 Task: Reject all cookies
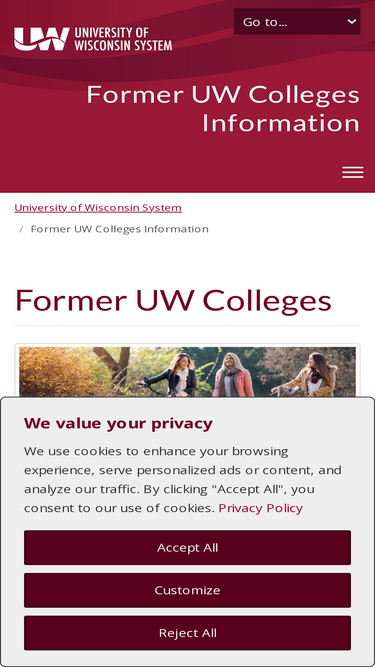coord(188,633)
